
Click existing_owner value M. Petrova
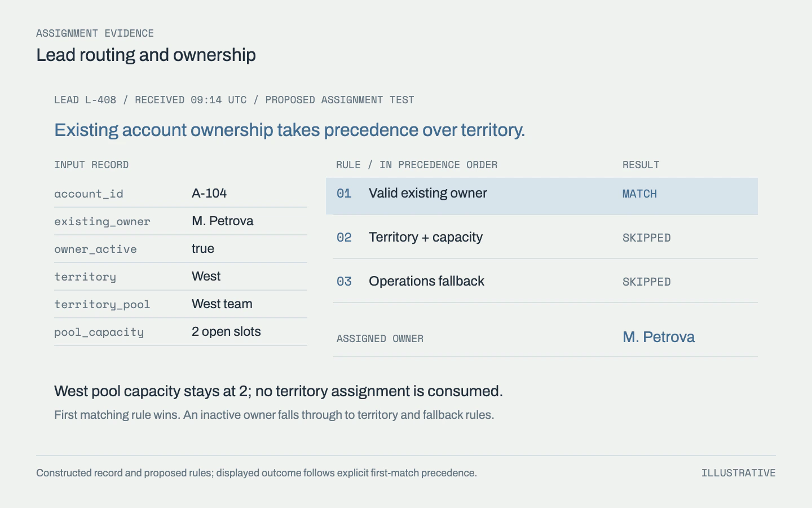tap(223, 221)
